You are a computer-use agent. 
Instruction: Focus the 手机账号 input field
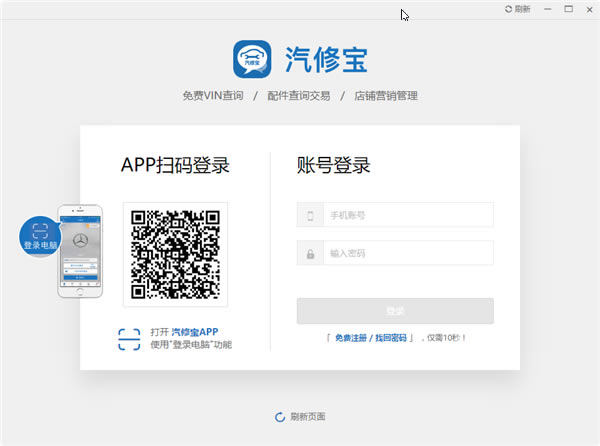[x=407, y=215]
